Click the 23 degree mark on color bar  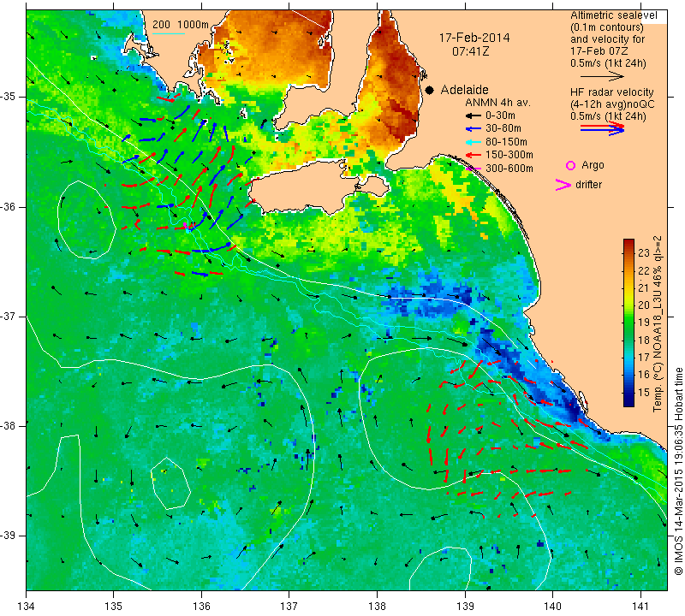pos(644,252)
